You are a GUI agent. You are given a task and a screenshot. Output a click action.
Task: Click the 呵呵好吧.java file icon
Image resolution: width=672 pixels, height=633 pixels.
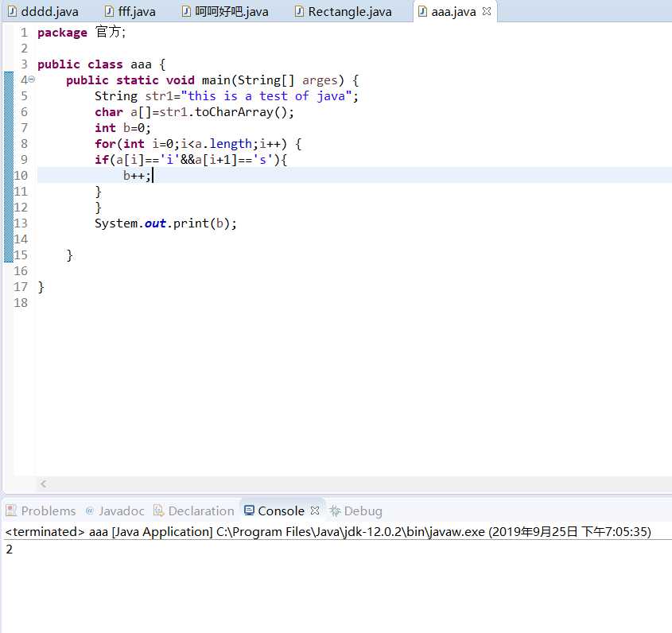click(x=186, y=12)
